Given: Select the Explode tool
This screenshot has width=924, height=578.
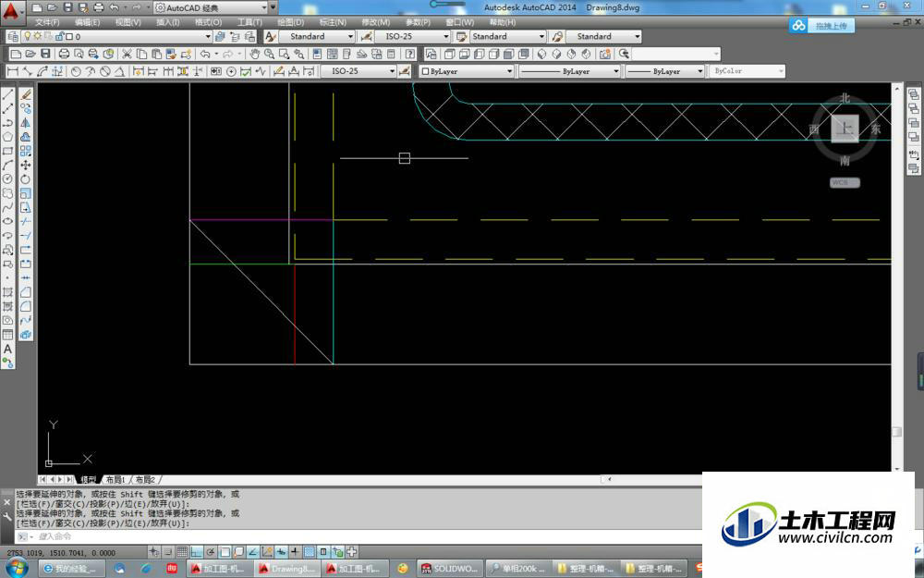Looking at the screenshot, I should coord(26,335).
